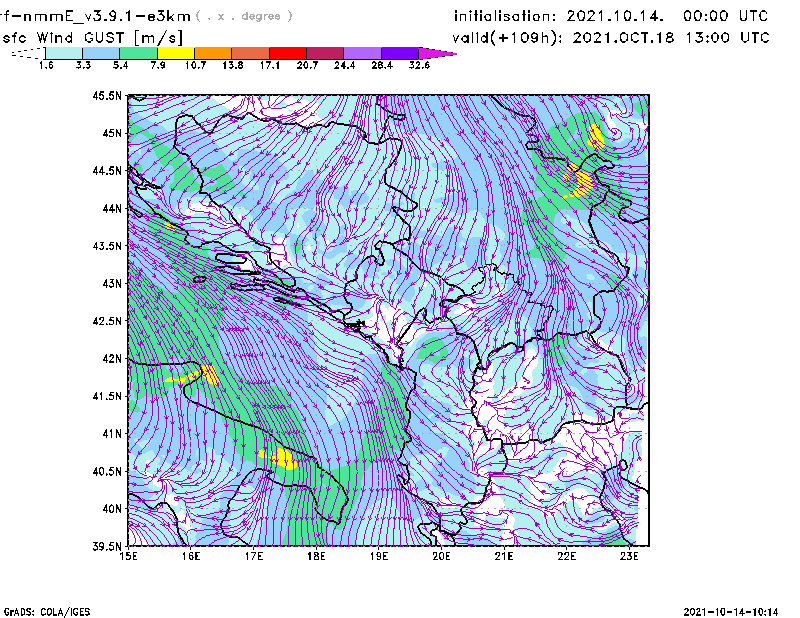
Task: Click the 'initialisation: 2021.10.14. 00:00 UTC' line
Action: point(611,16)
